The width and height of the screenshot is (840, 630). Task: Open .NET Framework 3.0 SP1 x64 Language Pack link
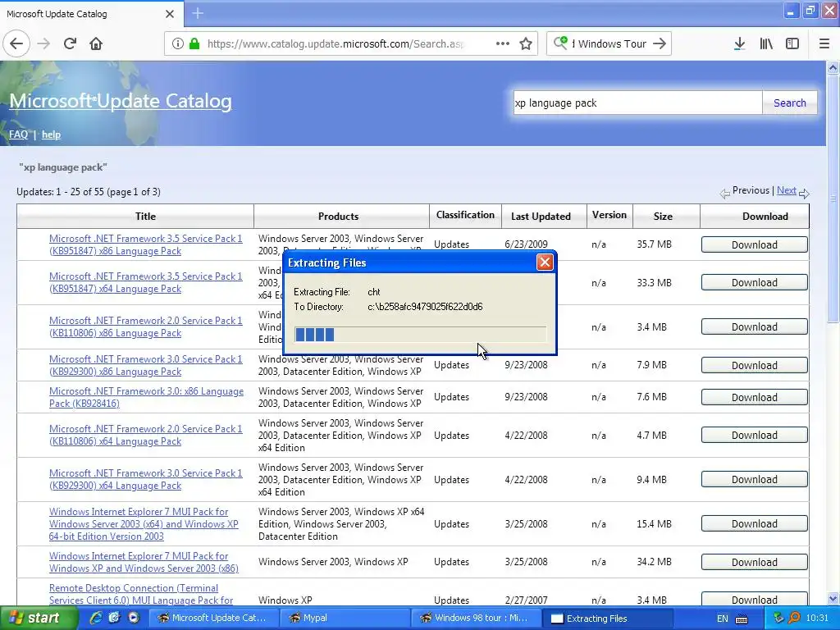click(x=146, y=479)
